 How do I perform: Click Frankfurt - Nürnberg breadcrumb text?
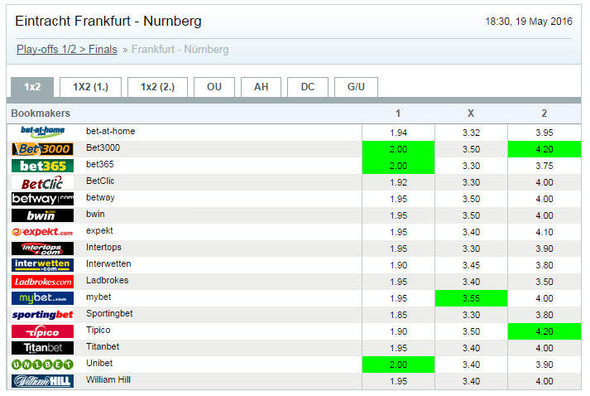tap(180, 49)
